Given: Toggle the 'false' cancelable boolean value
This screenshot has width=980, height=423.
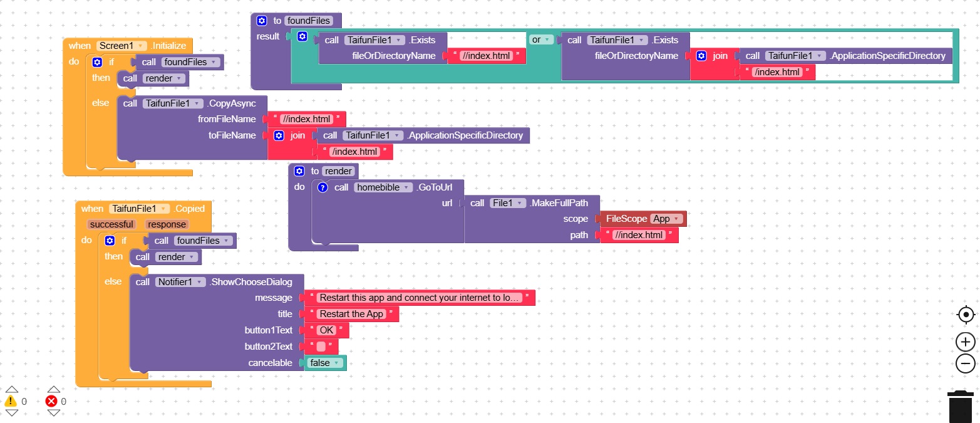Looking at the screenshot, I should coord(324,363).
